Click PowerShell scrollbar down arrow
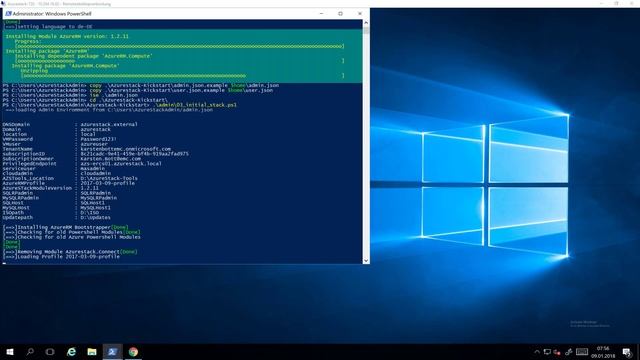640x360 pixels. (366, 260)
